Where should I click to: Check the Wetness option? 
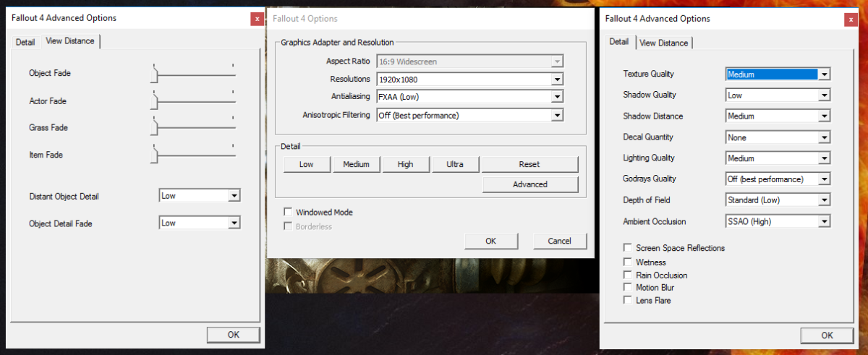628,262
